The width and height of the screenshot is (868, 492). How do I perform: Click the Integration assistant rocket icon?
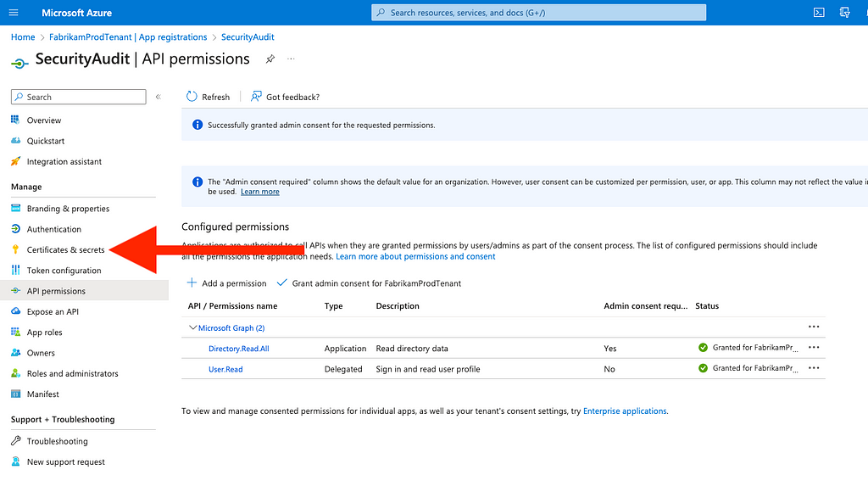(x=15, y=161)
